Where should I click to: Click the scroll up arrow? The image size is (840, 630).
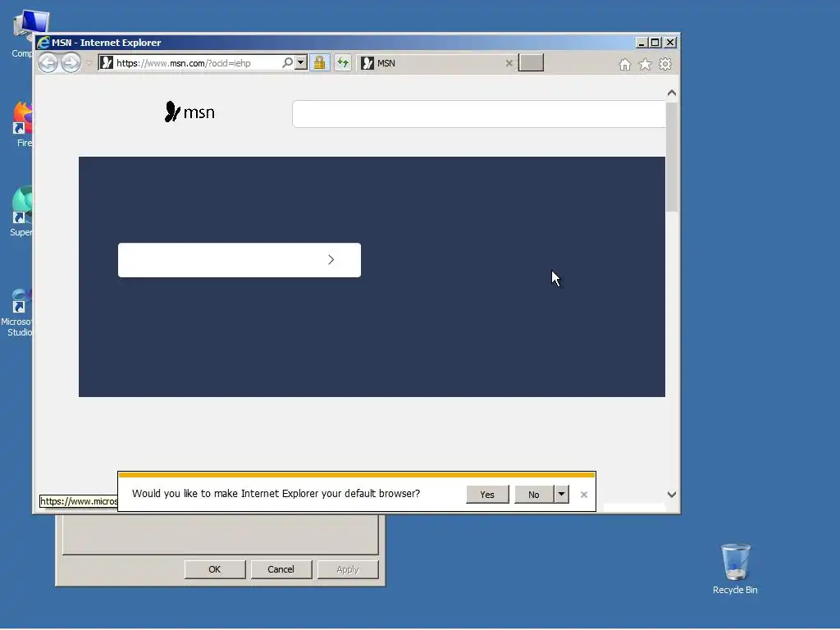(672, 94)
